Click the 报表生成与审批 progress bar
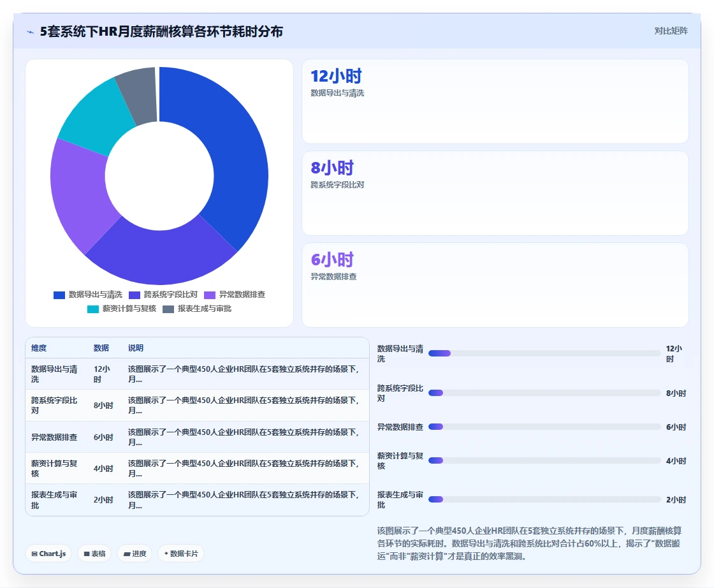This screenshot has height=588, width=714. click(x=544, y=499)
